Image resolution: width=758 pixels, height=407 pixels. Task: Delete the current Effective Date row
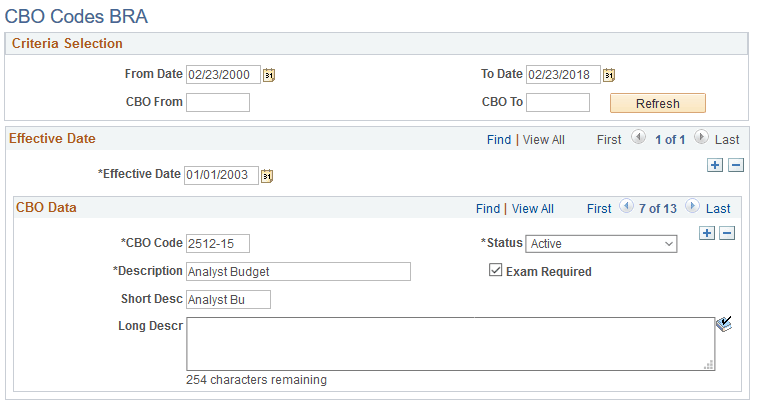click(x=736, y=165)
